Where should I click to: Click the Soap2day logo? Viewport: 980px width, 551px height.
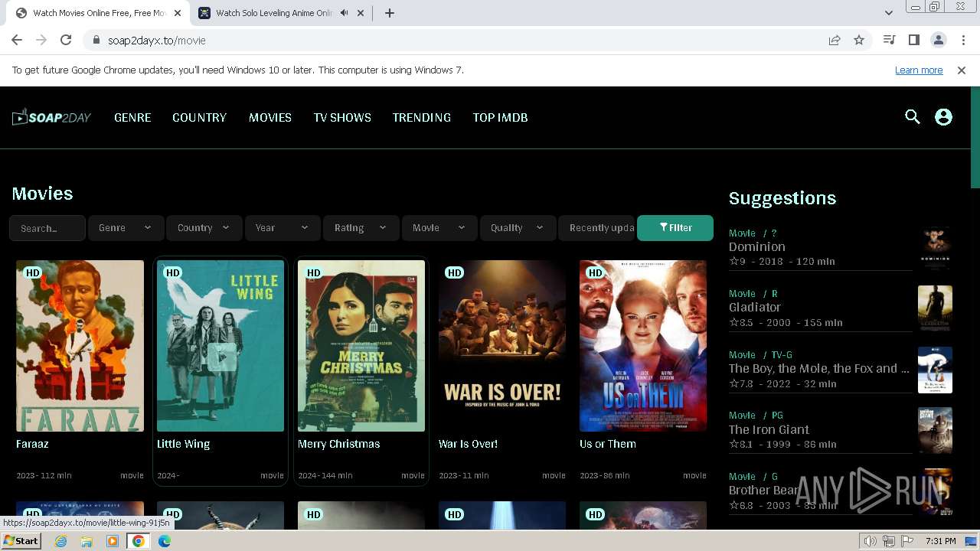click(x=51, y=117)
